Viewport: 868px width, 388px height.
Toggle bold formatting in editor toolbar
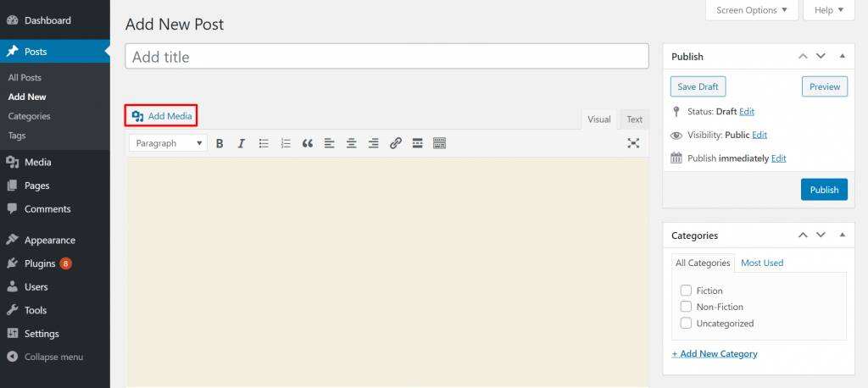click(x=220, y=143)
